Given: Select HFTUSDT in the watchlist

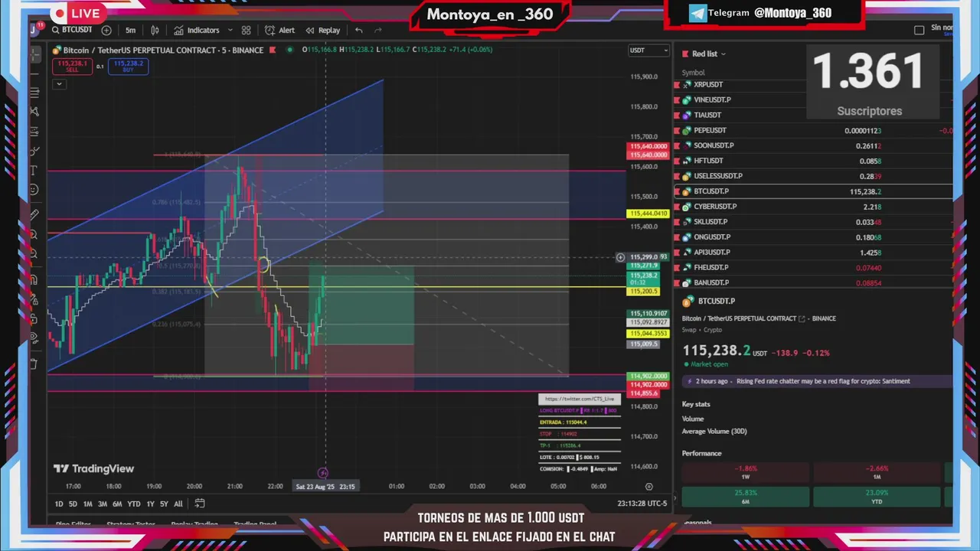Looking at the screenshot, I should tap(814, 161).
